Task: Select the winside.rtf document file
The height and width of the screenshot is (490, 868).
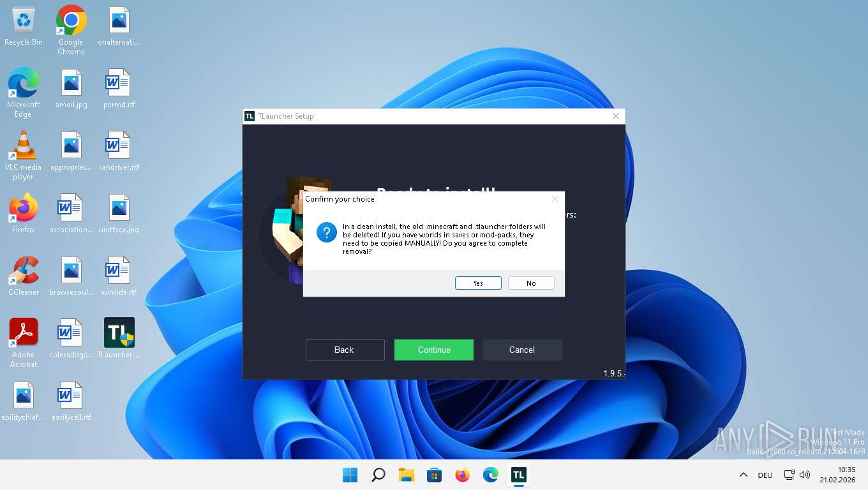Action: coord(119,276)
